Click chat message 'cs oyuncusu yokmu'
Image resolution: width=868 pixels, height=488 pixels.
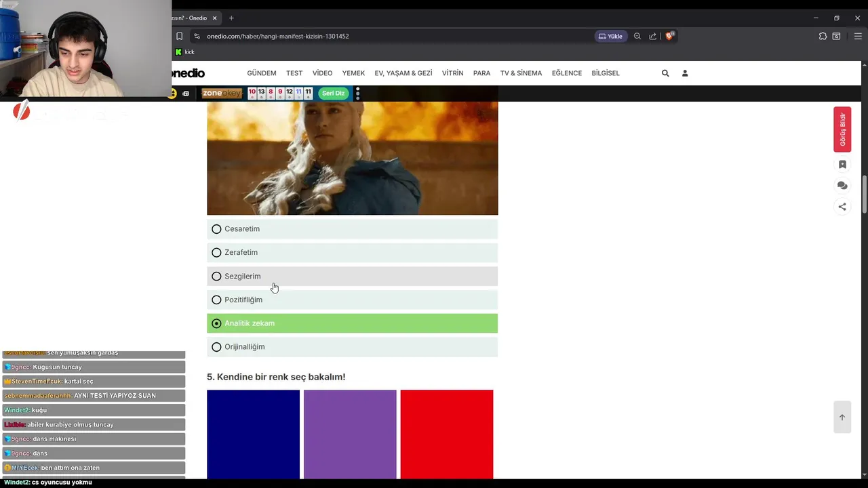(62, 483)
